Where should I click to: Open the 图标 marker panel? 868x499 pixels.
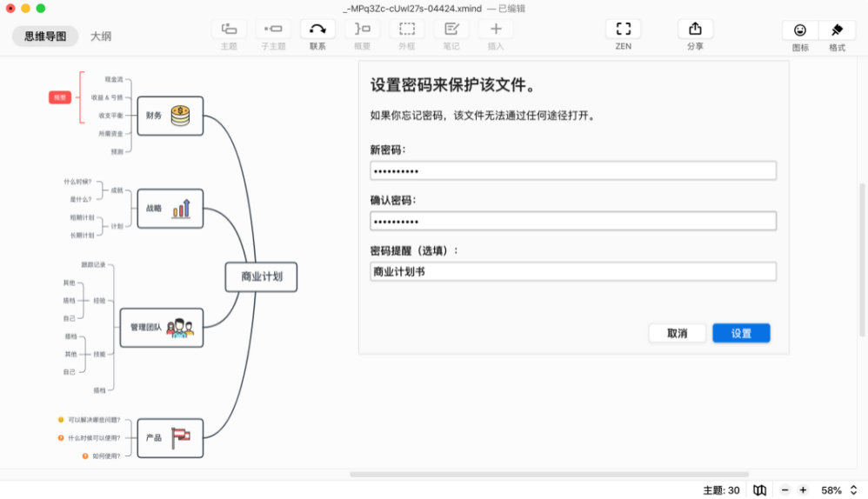799,30
